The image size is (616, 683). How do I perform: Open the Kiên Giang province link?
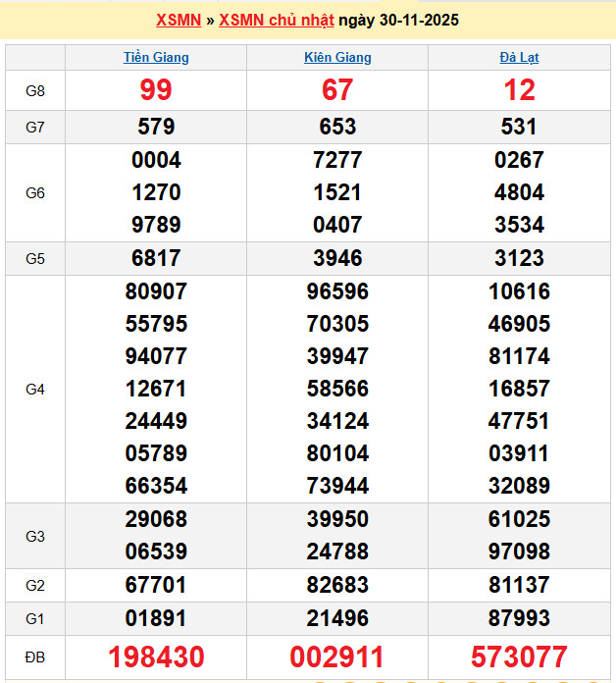click(x=337, y=57)
